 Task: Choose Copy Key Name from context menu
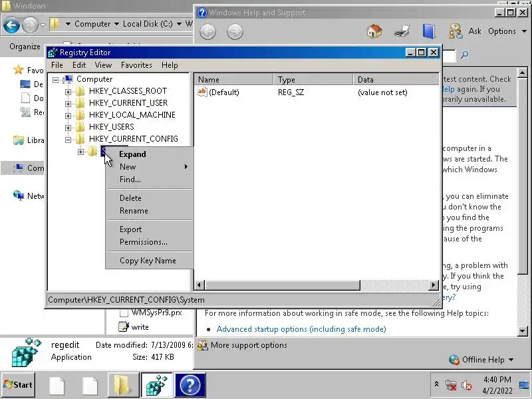coord(149,261)
